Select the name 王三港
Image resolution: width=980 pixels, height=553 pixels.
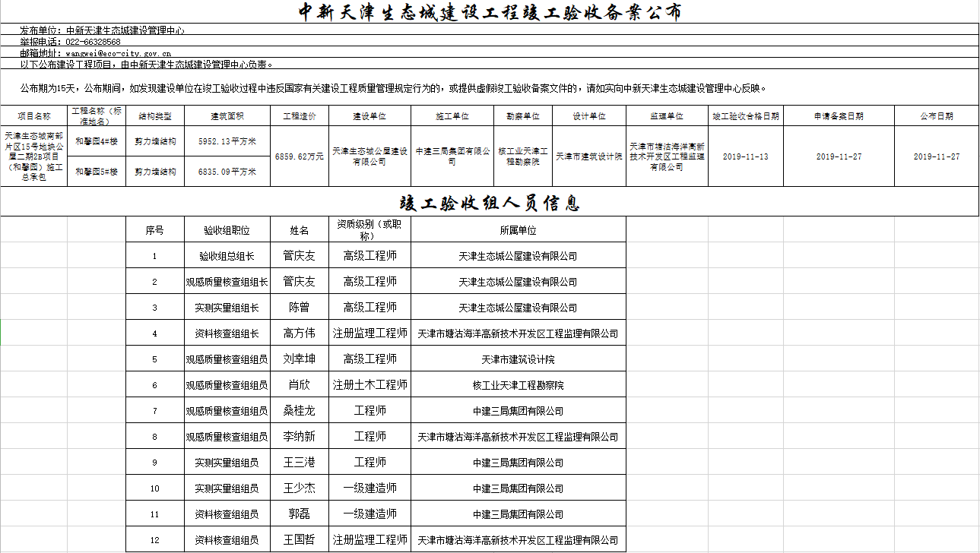point(300,463)
